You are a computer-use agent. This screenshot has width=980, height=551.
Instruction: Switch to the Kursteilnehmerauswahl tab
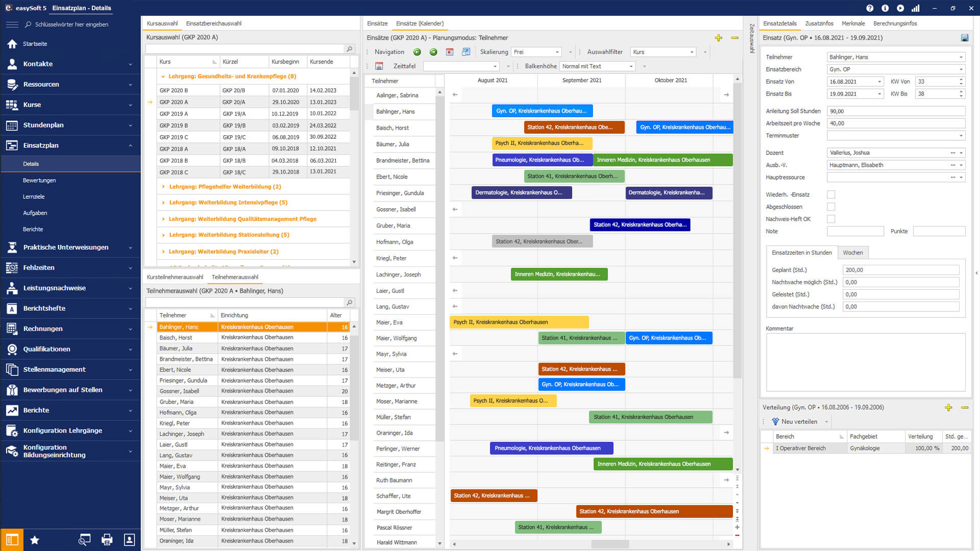175,277
